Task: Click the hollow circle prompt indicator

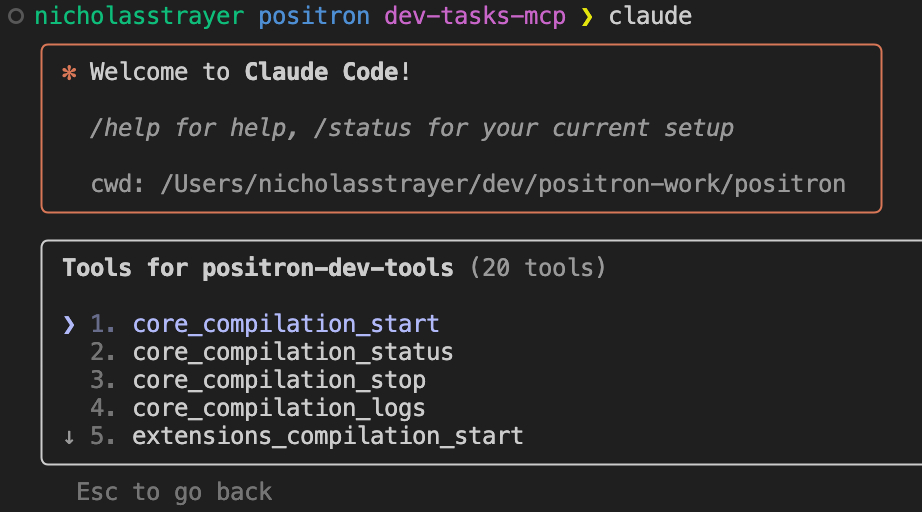Action: click(15, 16)
